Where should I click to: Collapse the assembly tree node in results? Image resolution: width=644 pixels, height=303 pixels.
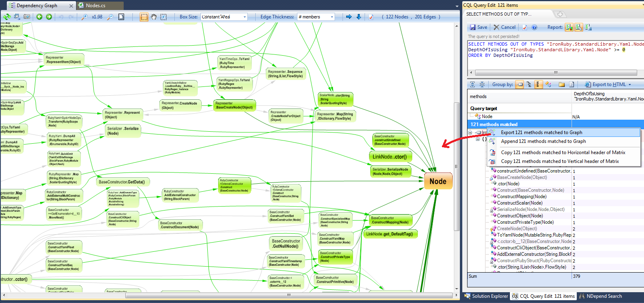coord(470,132)
